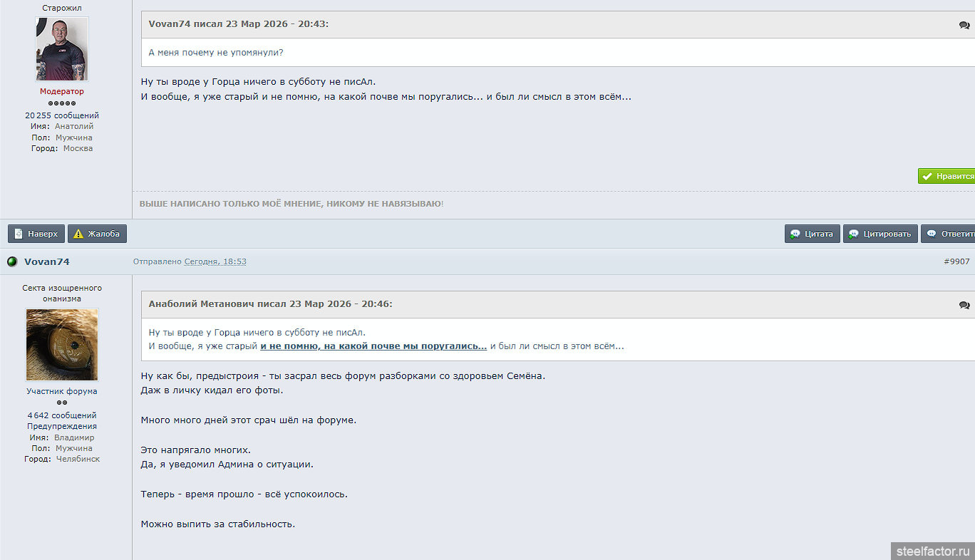Click the Предупреждения link under Vovan74
Image resolution: width=975 pixels, height=560 pixels.
click(x=62, y=426)
